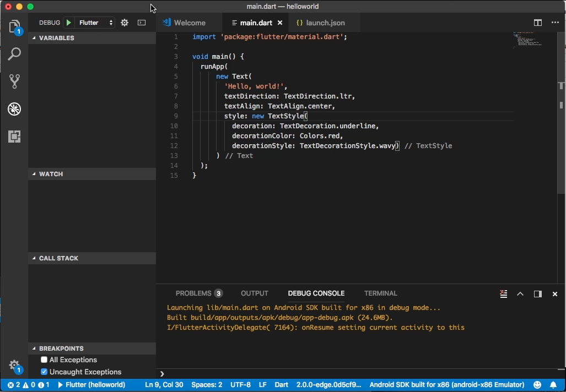Open the debug console icon in debug toolbar
The width and height of the screenshot is (566, 392).
point(142,23)
